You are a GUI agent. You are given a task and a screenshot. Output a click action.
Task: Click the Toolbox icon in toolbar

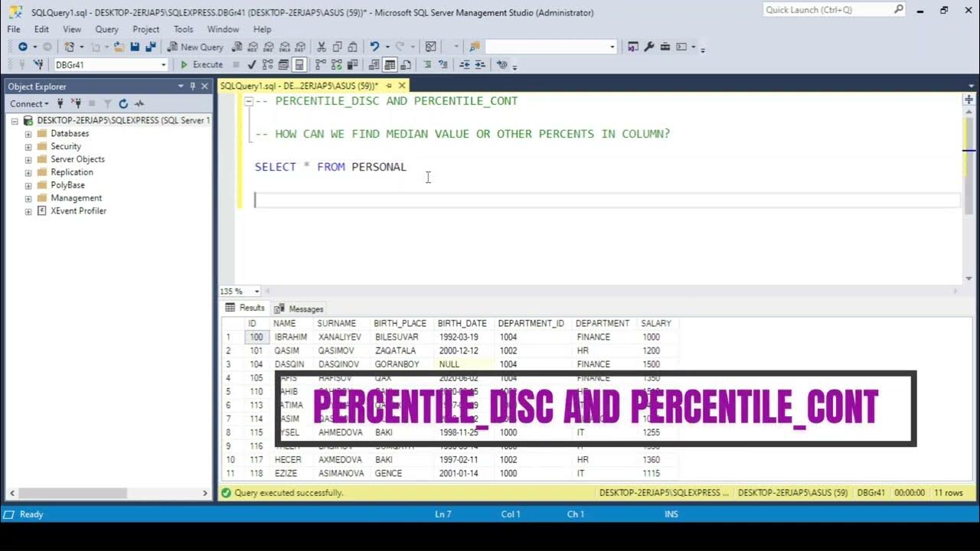click(665, 47)
